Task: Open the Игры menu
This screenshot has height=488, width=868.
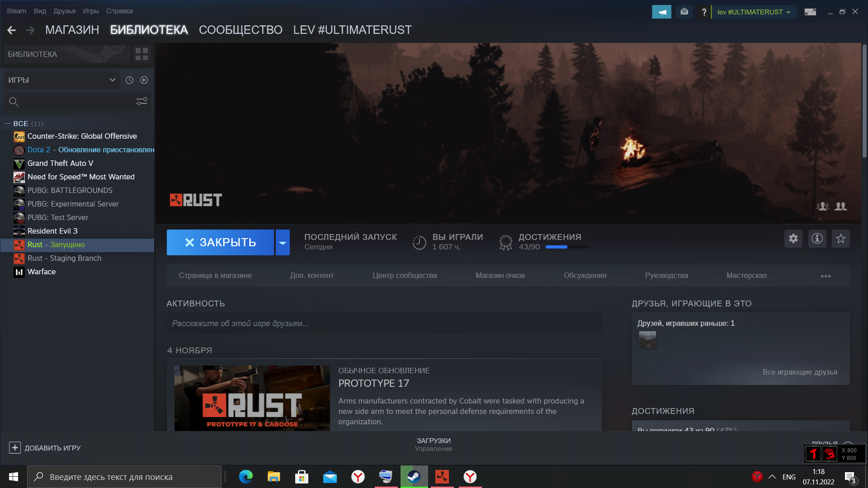Action: [x=91, y=11]
